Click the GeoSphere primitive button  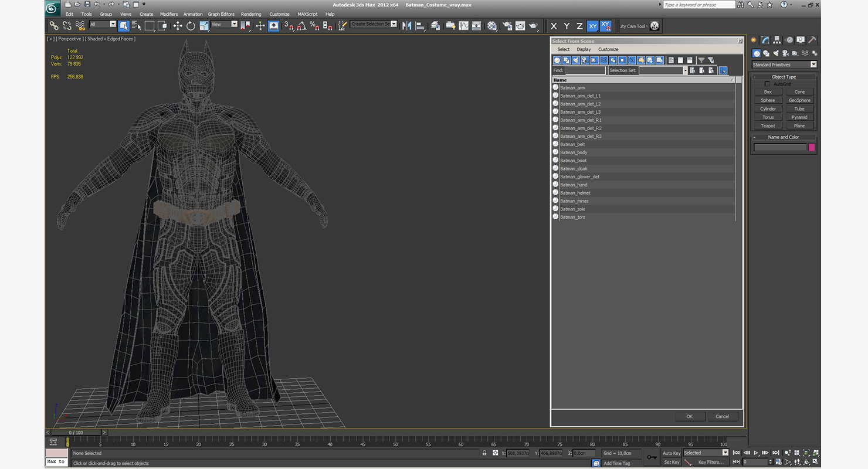(799, 100)
